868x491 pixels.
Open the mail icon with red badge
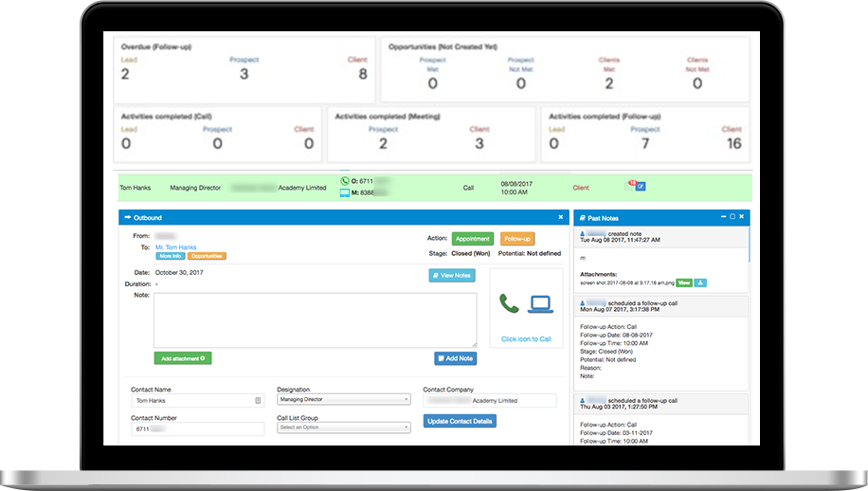tap(630, 186)
